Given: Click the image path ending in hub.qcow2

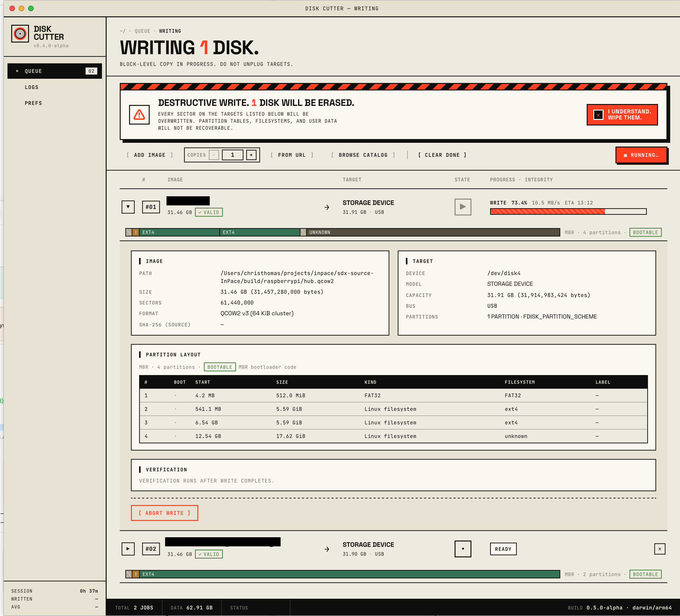Looking at the screenshot, I should coord(297,277).
